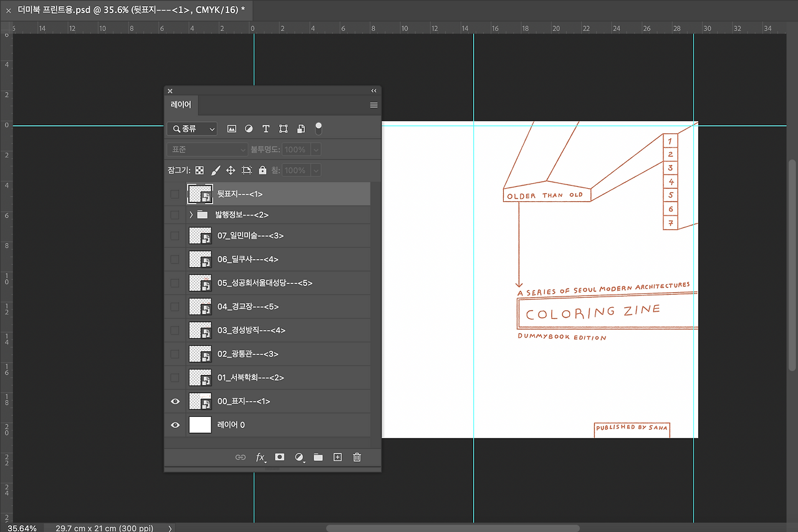Click the shape layer filter icon
Viewport: 798px width, 532px height.
tap(283, 129)
